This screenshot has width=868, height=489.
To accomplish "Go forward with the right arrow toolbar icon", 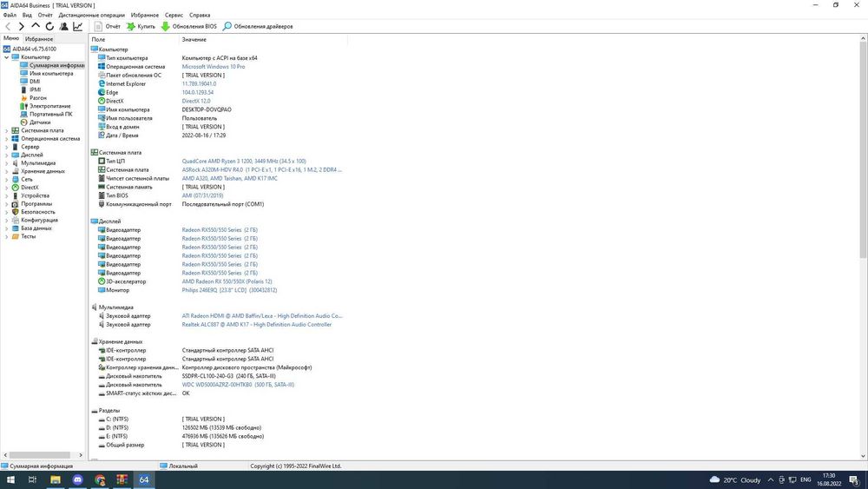I will pos(22,26).
